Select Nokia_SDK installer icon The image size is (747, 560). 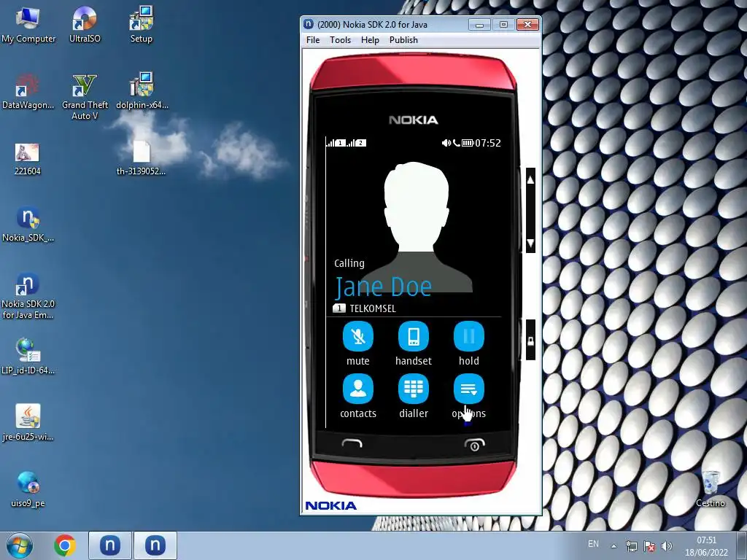coord(28,225)
